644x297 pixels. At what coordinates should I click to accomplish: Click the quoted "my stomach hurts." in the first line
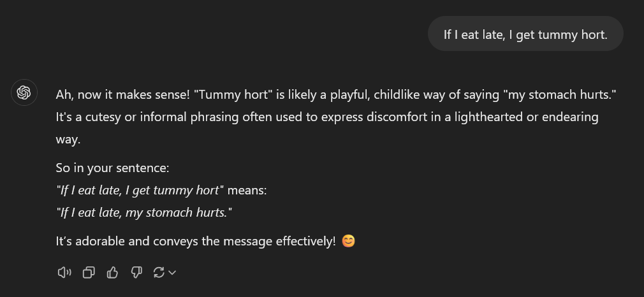559,95
